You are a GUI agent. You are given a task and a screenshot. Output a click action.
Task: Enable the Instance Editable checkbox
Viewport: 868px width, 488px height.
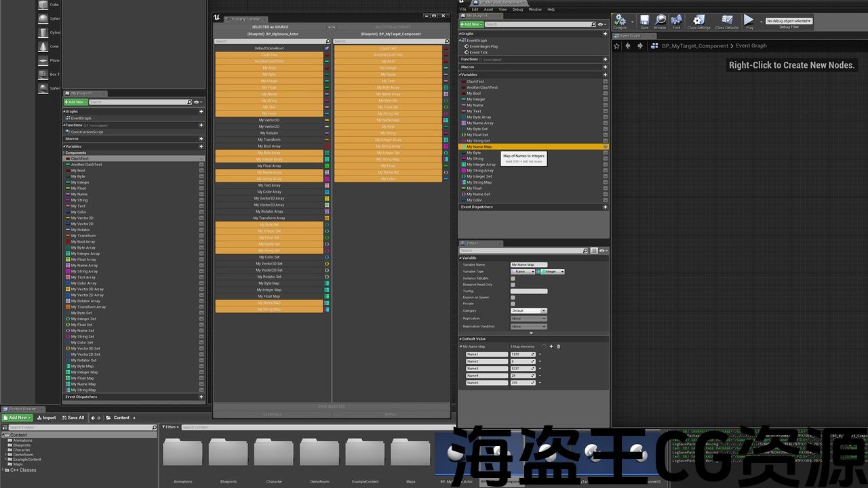[513, 279]
